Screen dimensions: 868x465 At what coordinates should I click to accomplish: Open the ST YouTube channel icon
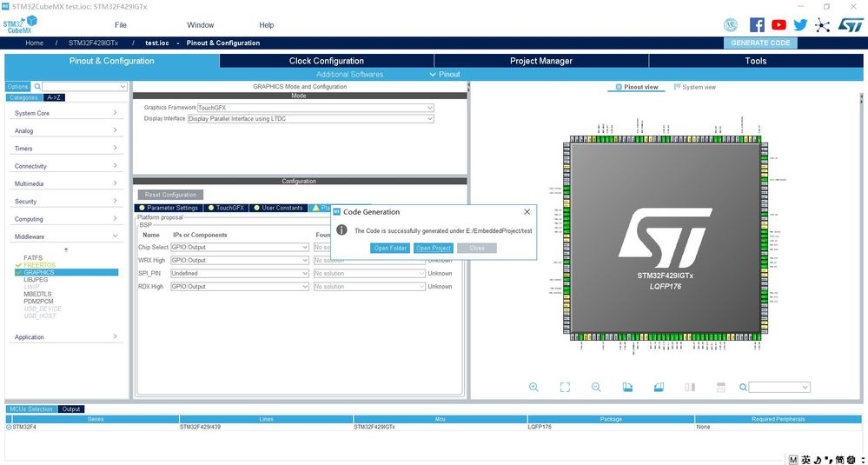pyautogui.click(x=779, y=25)
